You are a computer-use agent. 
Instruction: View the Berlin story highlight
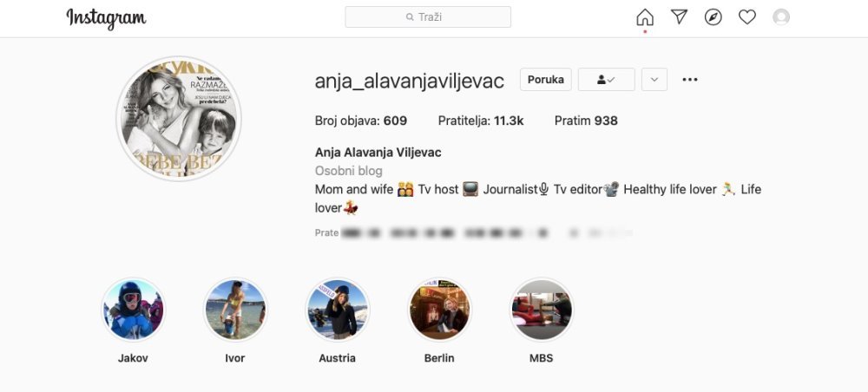[439, 310]
